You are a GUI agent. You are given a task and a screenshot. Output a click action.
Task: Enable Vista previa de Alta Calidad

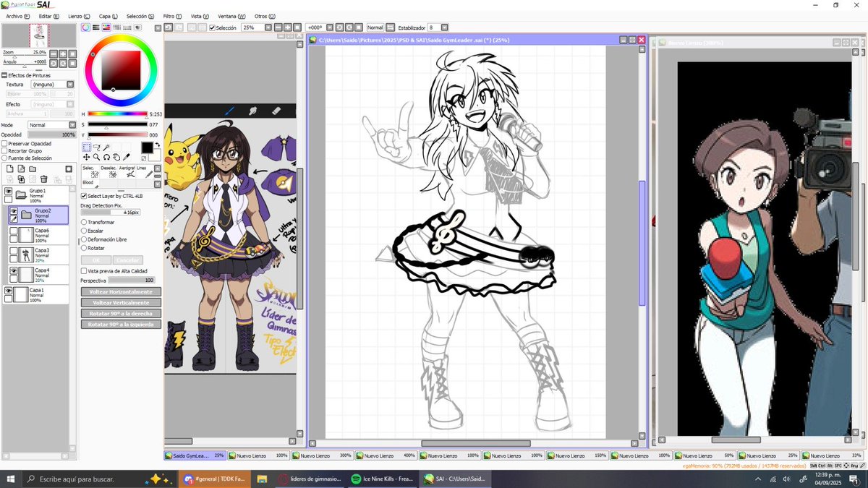pyautogui.click(x=85, y=269)
